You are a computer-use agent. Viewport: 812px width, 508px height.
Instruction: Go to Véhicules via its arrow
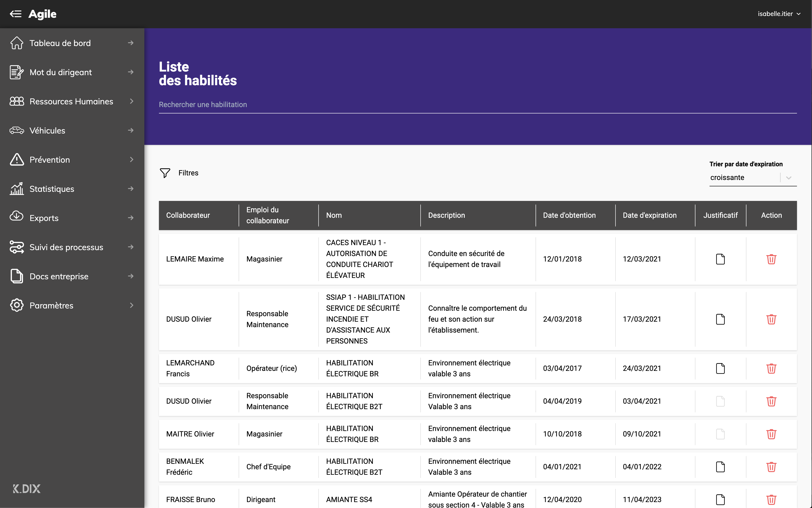click(131, 130)
